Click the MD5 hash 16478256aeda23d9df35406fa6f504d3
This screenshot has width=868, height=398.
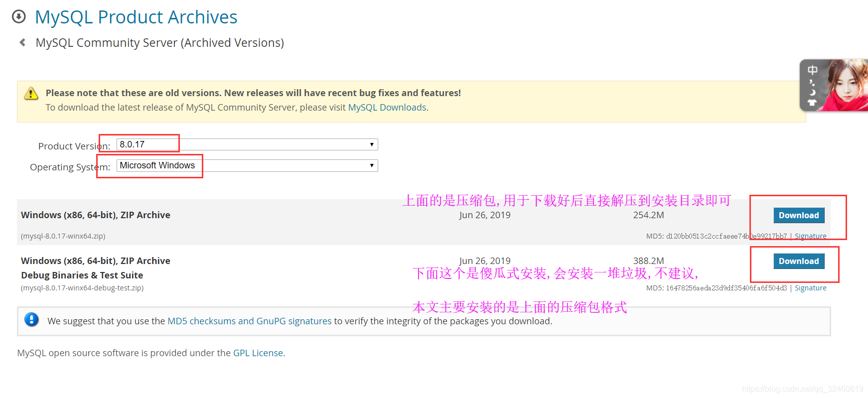pos(726,288)
